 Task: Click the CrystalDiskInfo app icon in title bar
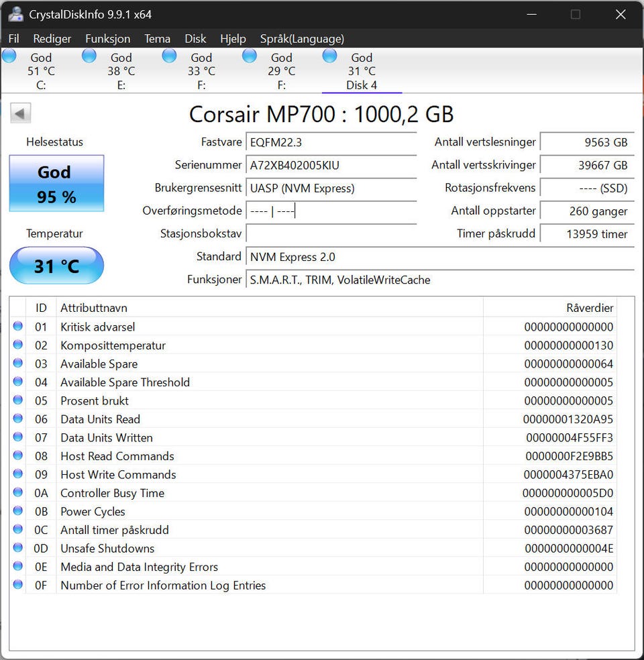(x=15, y=14)
